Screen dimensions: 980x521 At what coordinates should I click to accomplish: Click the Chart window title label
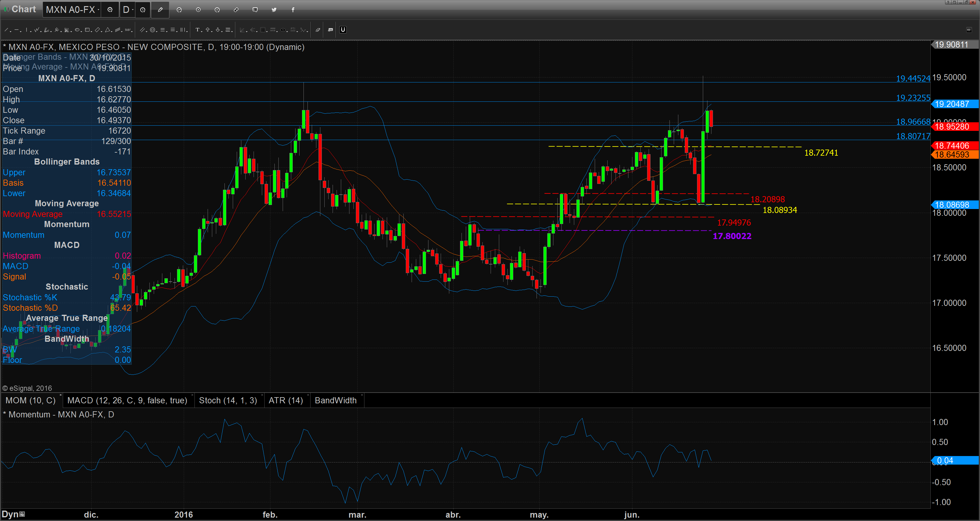click(24, 9)
